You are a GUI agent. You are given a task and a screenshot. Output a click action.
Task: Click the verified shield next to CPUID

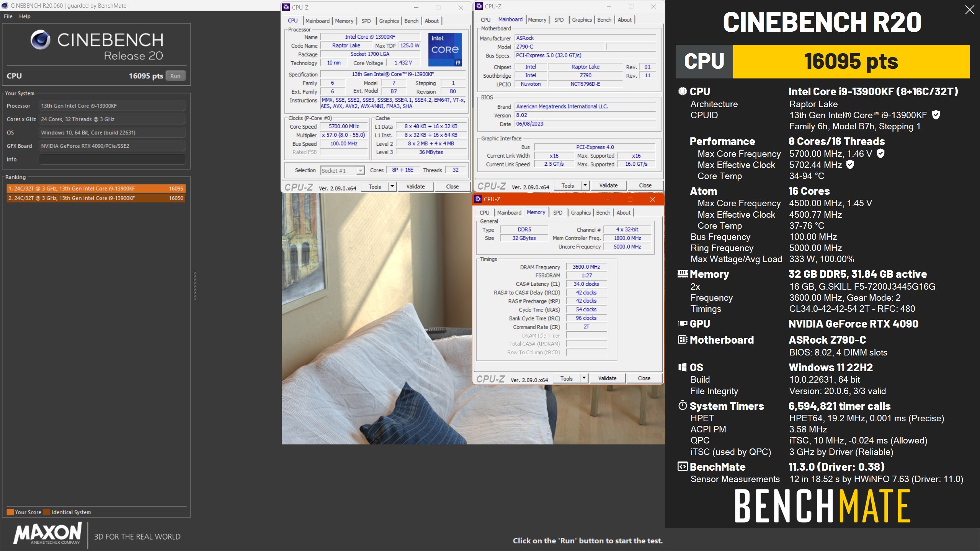pos(936,115)
